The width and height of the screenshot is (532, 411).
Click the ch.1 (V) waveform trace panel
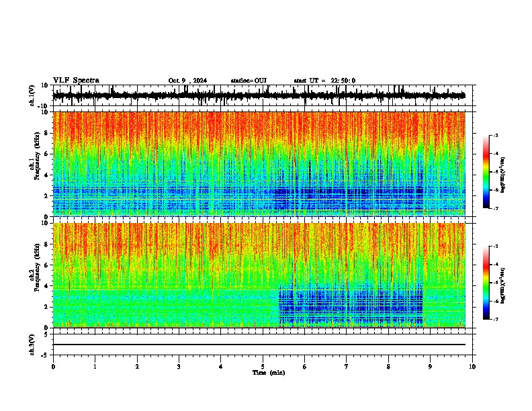click(x=263, y=95)
